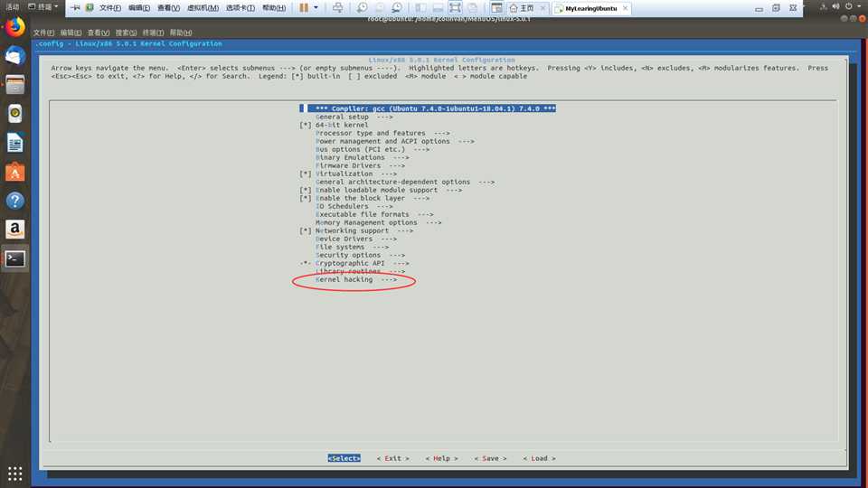Expand the Firmware Drivers submenu
Image resolution: width=868 pixels, height=488 pixels.
361,165
